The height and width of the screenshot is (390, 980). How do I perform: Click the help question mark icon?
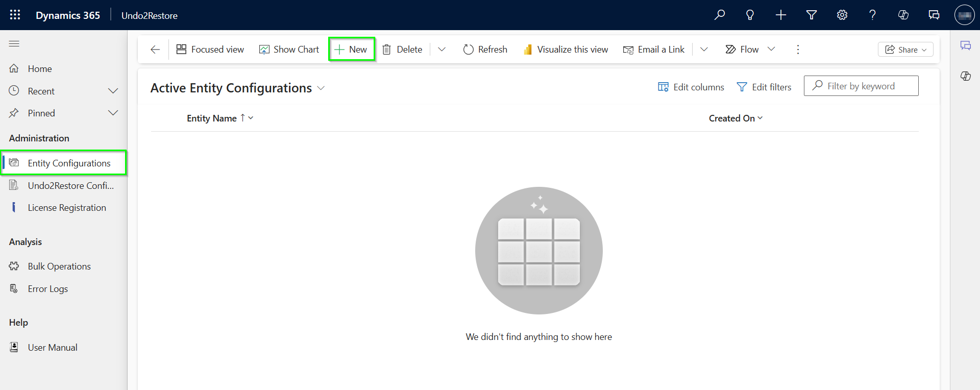click(872, 15)
